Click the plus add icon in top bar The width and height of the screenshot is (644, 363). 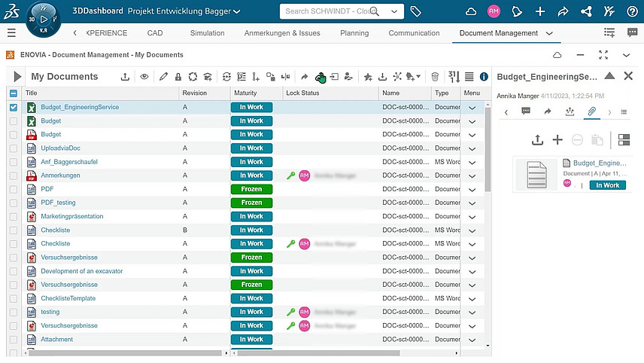tap(540, 11)
